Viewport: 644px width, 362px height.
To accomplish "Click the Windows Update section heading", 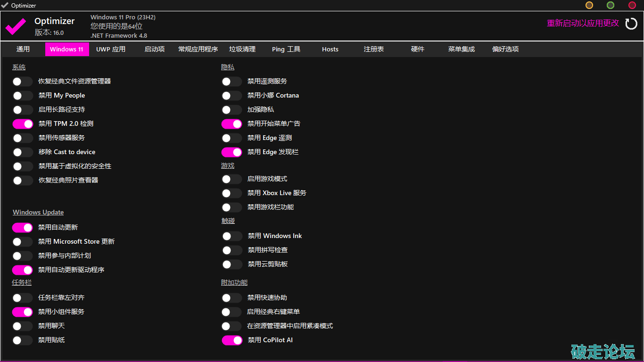I will click(x=38, y=213).
